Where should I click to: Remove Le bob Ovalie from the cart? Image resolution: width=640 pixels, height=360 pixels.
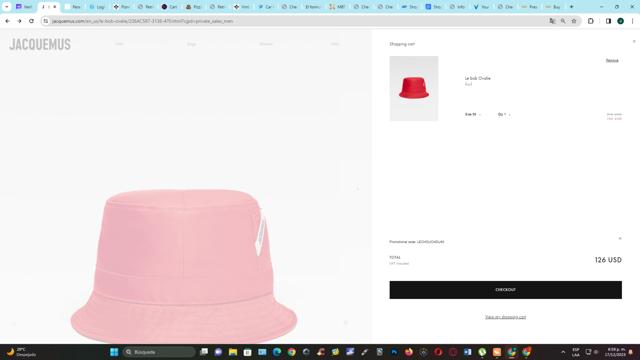point(612,60)
